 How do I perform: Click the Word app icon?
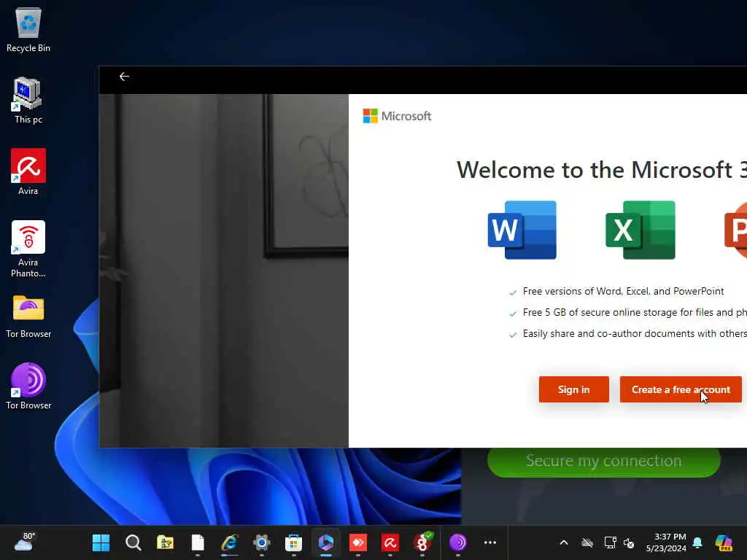(x=522, y=230)
